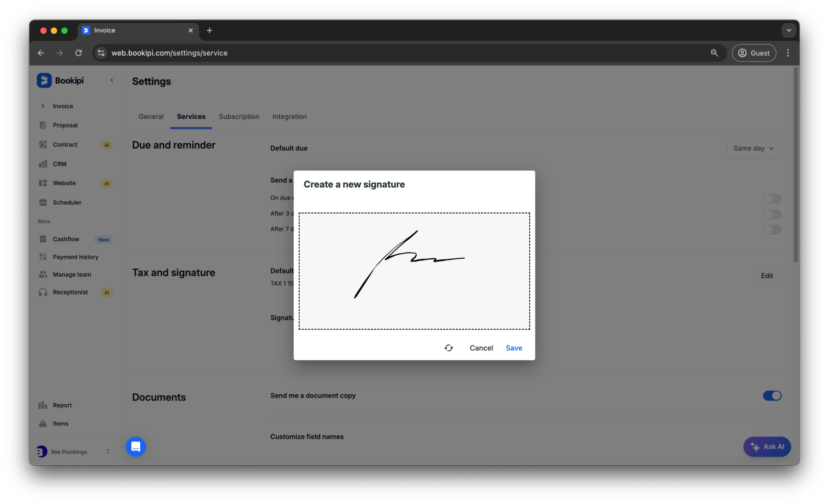Click the Bee Plumbingo company avatar

click(42, 452)
